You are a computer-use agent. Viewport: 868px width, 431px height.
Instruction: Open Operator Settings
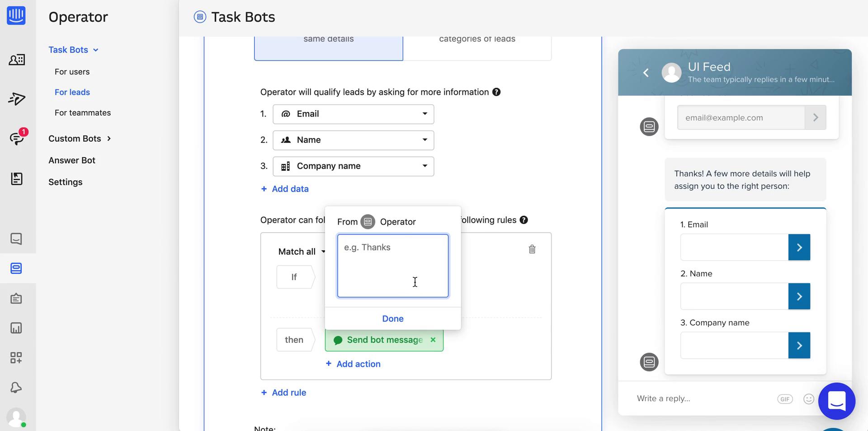point(66,182)
